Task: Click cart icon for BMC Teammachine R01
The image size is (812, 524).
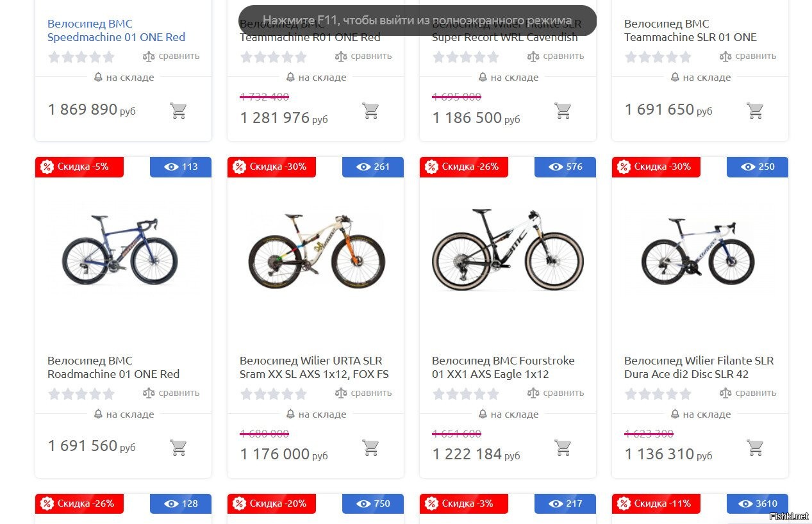Action: [x=370, y=111]
